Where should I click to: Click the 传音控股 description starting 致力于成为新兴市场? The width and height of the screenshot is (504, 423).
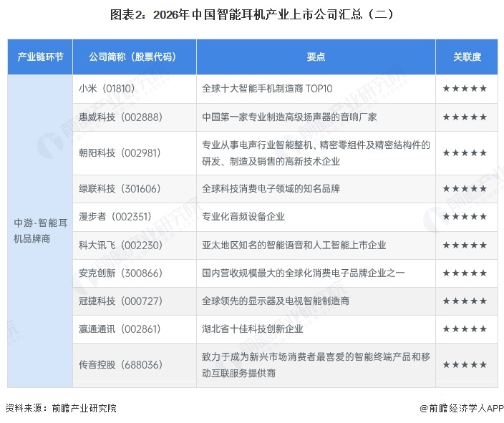click(x=316, y=365)
